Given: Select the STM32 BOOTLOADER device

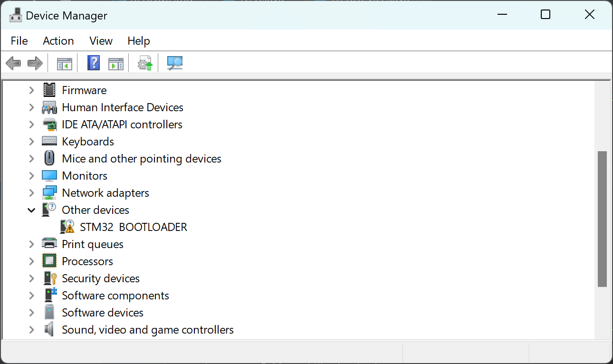Looking at the screenshot, I should tap(134, 227).
